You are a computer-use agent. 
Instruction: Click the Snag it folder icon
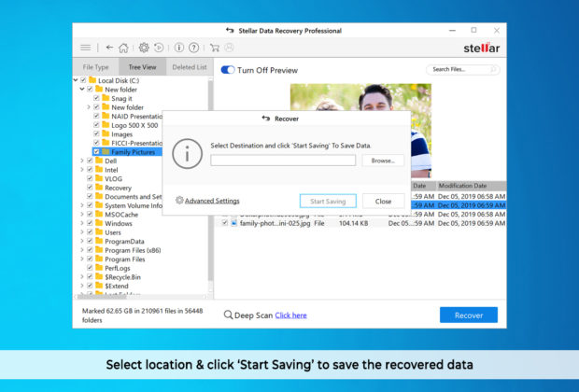106,98
